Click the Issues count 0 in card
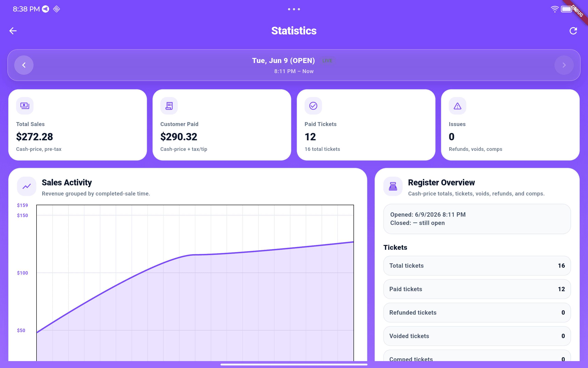Viewport: 588px width, 368px height. coord(451,137)
